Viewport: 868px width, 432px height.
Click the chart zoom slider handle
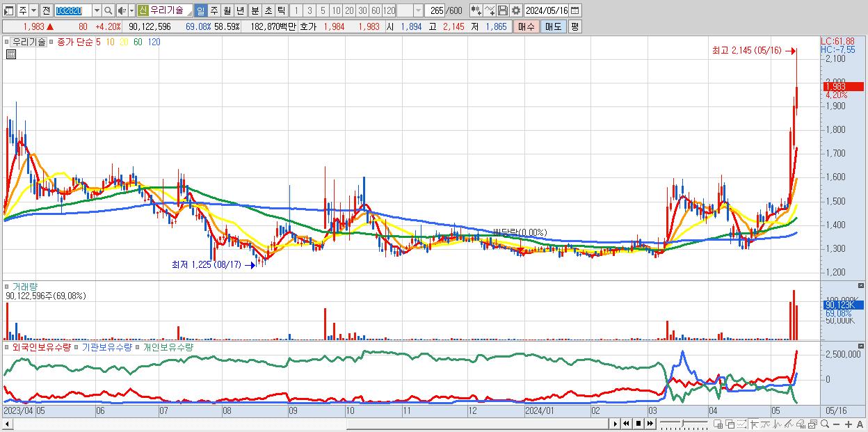[682, 423]
